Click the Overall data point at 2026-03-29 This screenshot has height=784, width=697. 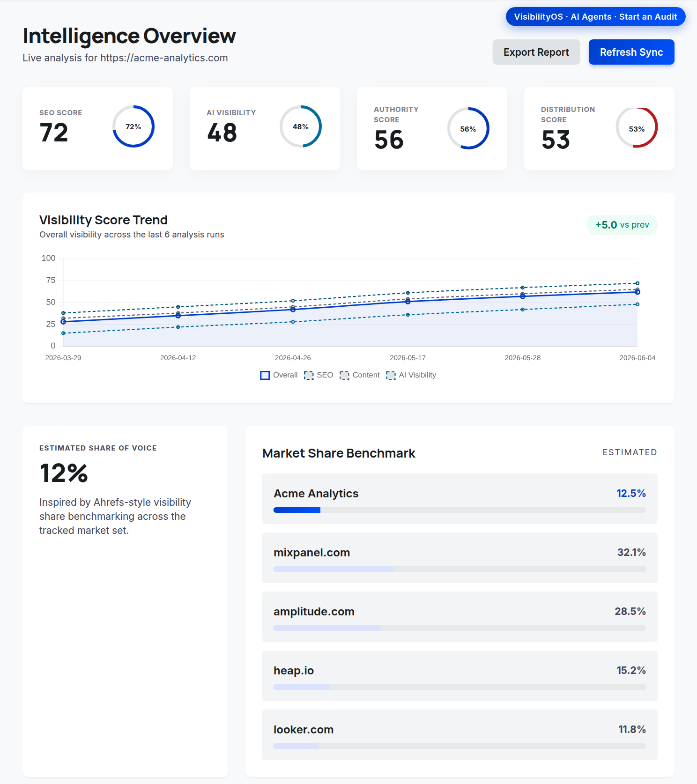coord(63,322)
